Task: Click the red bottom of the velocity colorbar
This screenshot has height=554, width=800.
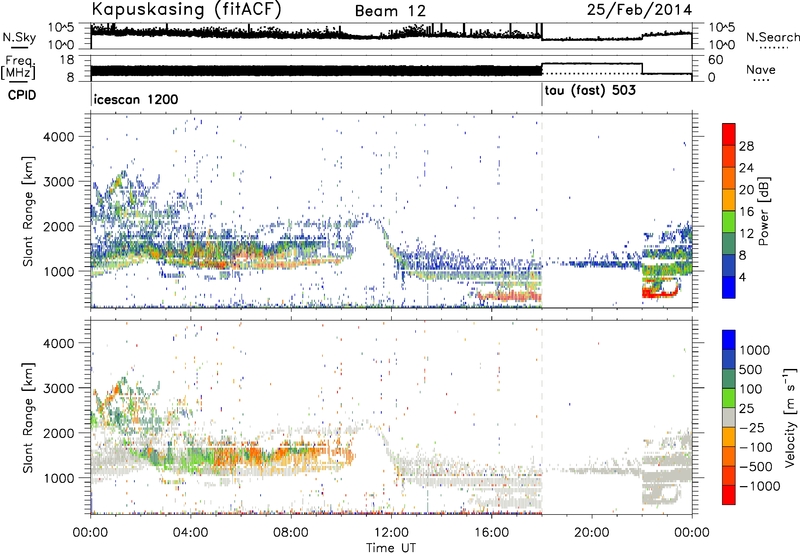Action: [729, 495]
